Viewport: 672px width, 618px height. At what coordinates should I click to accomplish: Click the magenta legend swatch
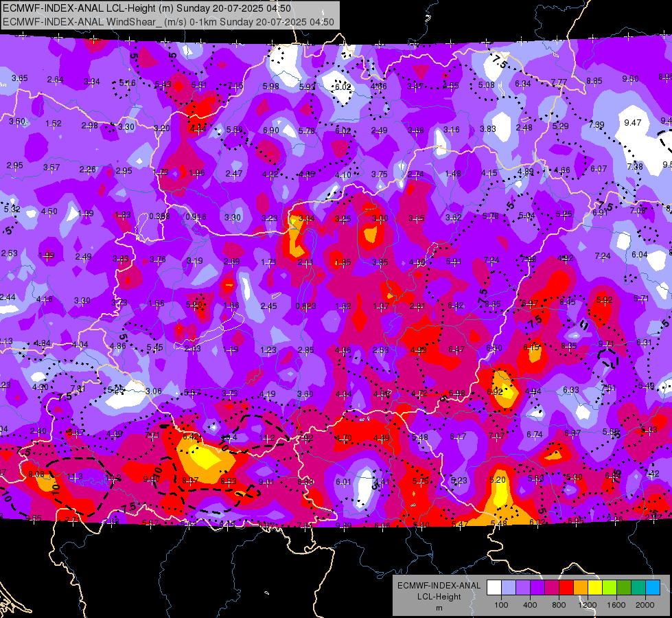tap(552, 587)
